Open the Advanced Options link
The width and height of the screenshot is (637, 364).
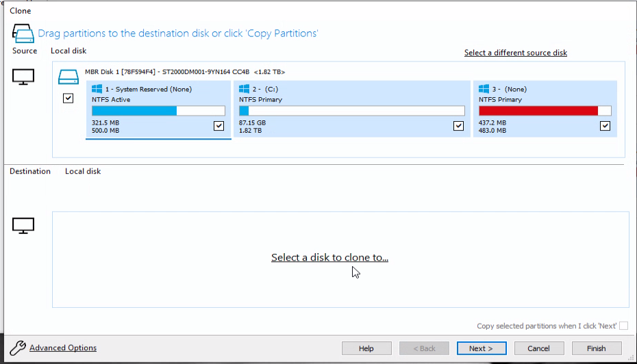63,348
